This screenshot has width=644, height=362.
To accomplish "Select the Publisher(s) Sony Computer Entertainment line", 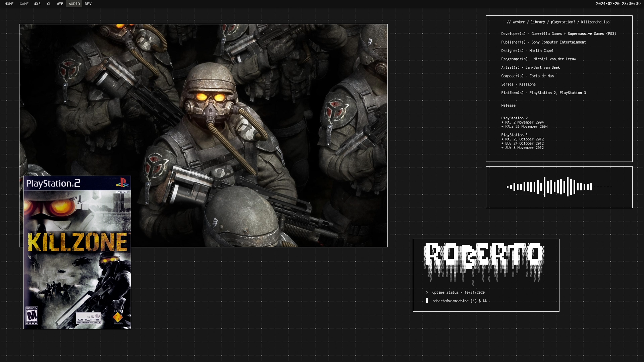I will [x=543, y=42].
